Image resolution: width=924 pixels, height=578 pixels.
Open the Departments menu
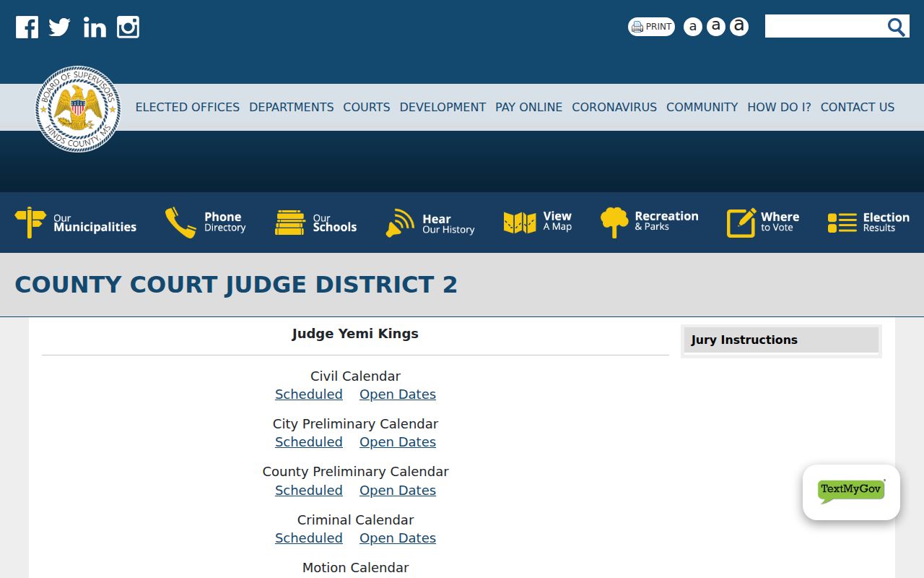coord(292,107)
